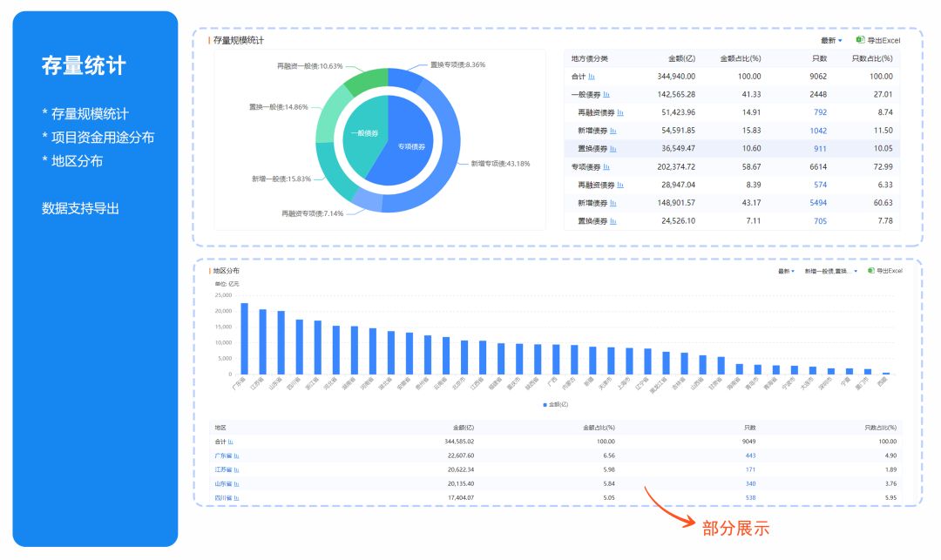
Task: Click 金额占比(%) header in region table
Action: pos(598,428)
